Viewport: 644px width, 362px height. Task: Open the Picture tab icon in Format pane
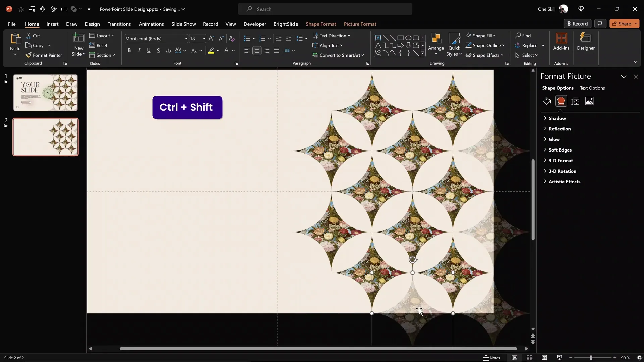coord(589,101)
